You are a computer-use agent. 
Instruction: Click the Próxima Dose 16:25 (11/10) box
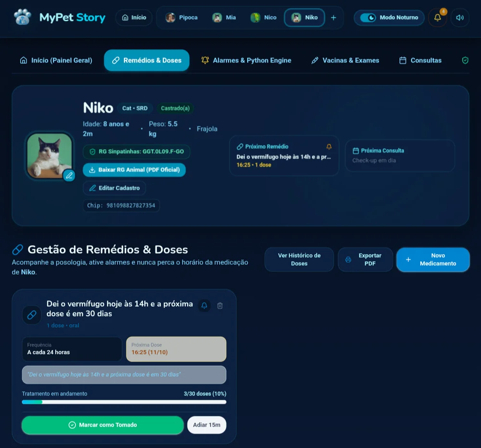pyautogui.click(x=176, y=349)
